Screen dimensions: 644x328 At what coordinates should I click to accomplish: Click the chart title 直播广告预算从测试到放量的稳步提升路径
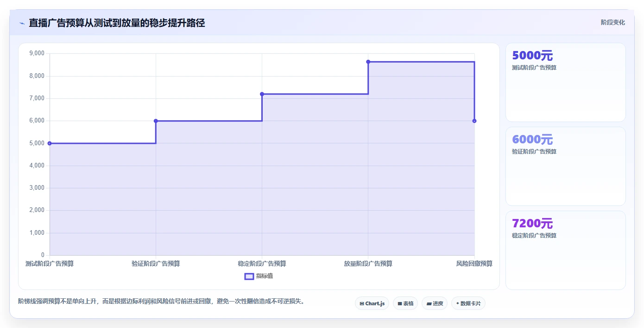point(117,23)
